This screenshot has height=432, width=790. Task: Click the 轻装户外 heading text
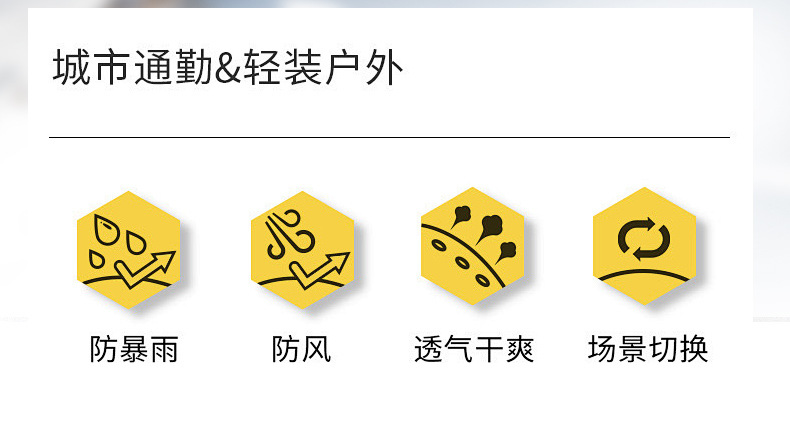[x=323, y=67]
